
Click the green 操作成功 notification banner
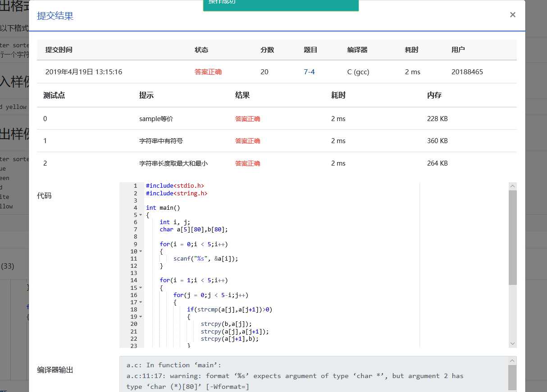(281, 5)
